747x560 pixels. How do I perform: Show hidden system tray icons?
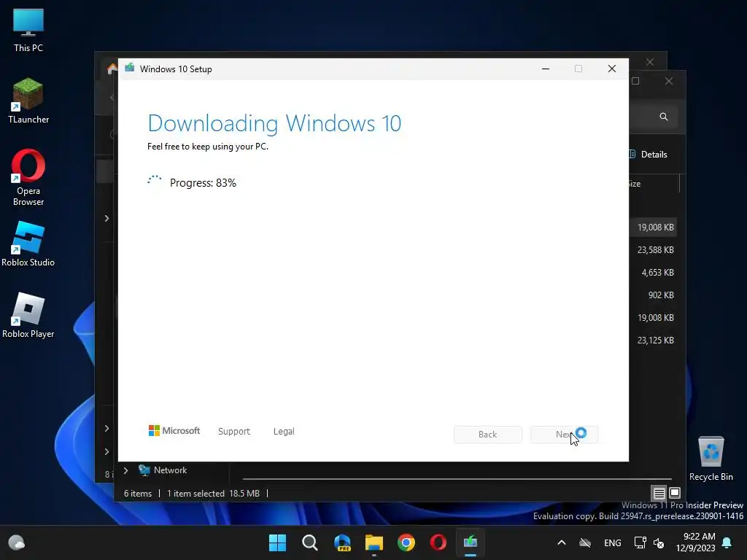(562, 542)
